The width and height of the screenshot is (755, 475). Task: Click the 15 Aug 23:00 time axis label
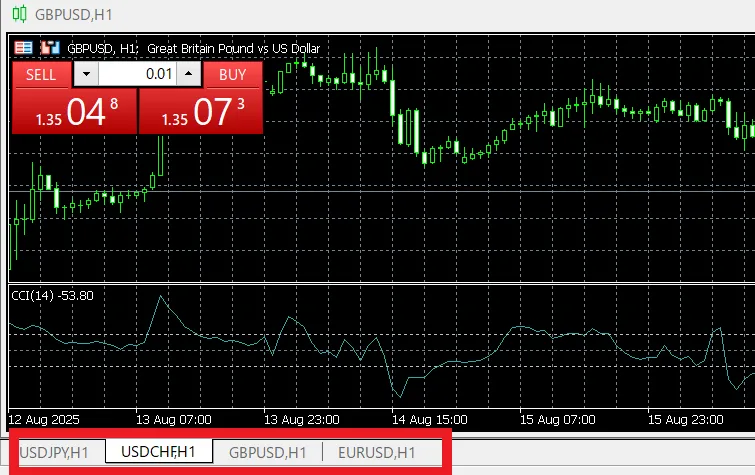point(688,419)
